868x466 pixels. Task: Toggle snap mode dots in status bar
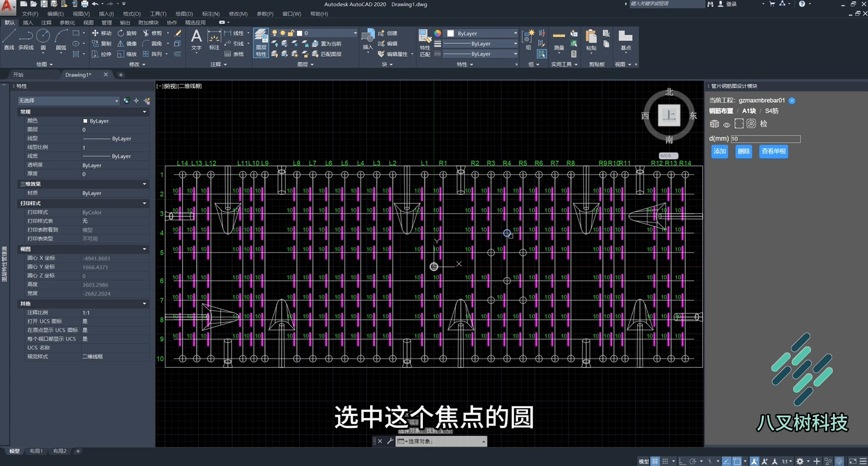point(665,461)
